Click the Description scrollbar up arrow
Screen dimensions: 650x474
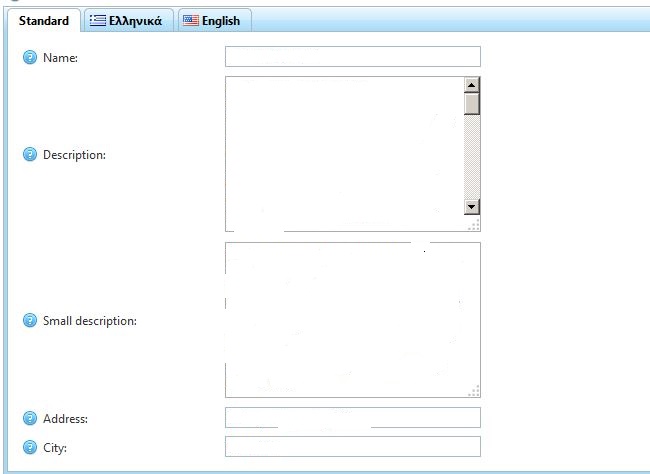[x=472, y=85]
